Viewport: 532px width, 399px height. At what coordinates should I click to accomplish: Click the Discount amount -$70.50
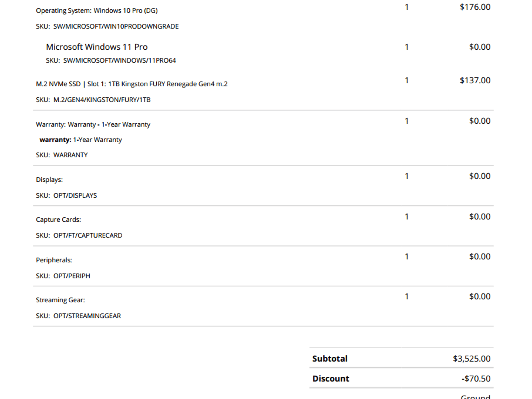(476, 379)
